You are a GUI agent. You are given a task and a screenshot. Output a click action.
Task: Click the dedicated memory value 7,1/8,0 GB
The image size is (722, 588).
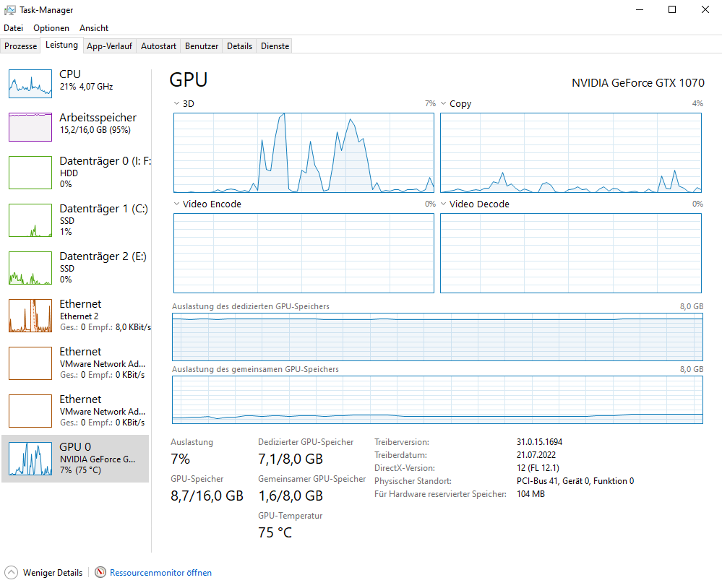[x=291, y=459]
